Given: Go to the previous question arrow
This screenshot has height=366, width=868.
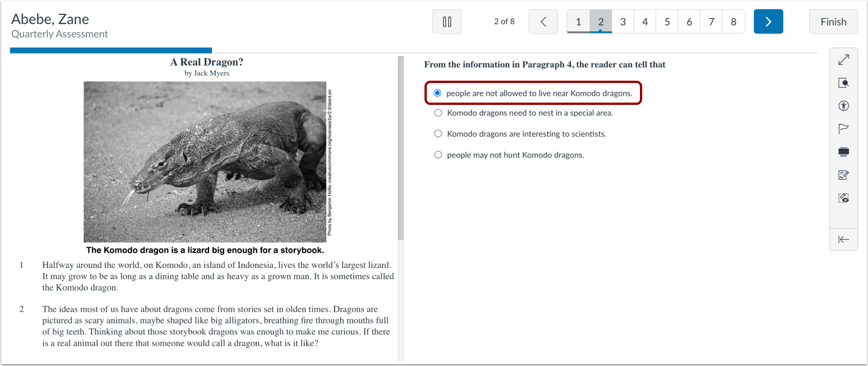Looking at the screenshot, I should coord(543,22).
